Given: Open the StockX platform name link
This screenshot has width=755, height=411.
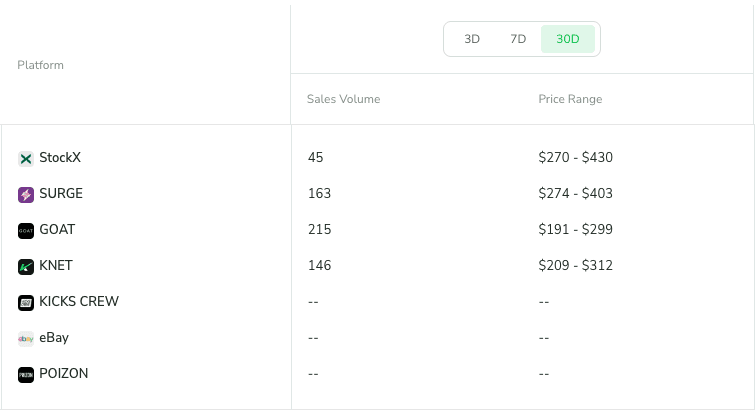Looking at the screenshot, I should (60, 158).
